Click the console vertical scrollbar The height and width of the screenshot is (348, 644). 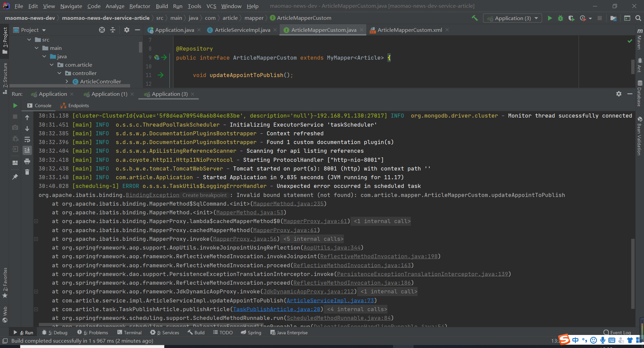633,273
